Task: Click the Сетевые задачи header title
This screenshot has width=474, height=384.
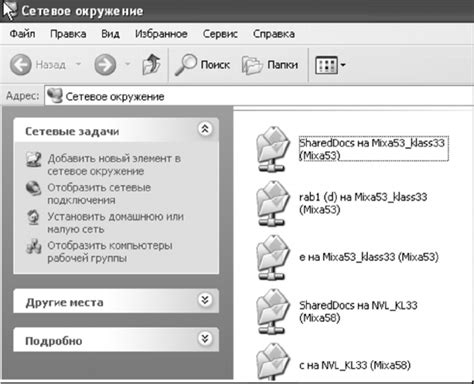Action: tap(72, 131)
